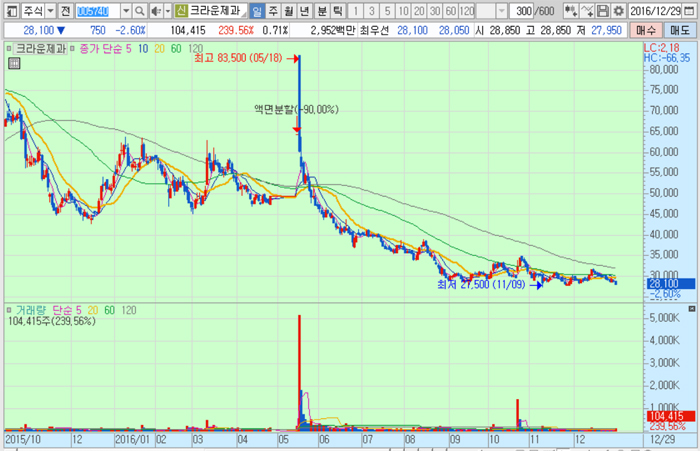
Task: Expand the stock code history dropdown
Action: click(x=126, y=11)
